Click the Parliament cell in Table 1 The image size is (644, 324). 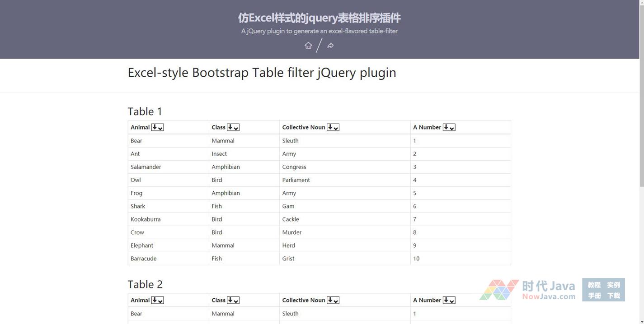(x=296, y=180)
